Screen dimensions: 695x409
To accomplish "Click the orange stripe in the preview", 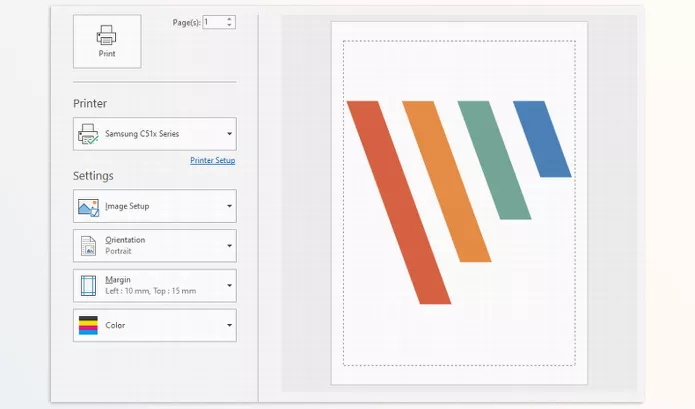I will click(x=447, y=182).
